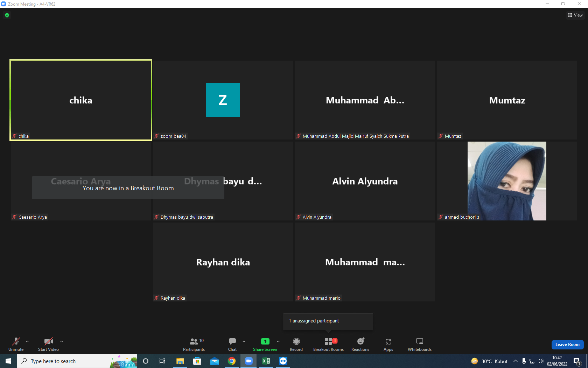Open the Chat panel
The height and width of the screenshot is (368, 588).
pyautogui.click(x=232, y=344)
